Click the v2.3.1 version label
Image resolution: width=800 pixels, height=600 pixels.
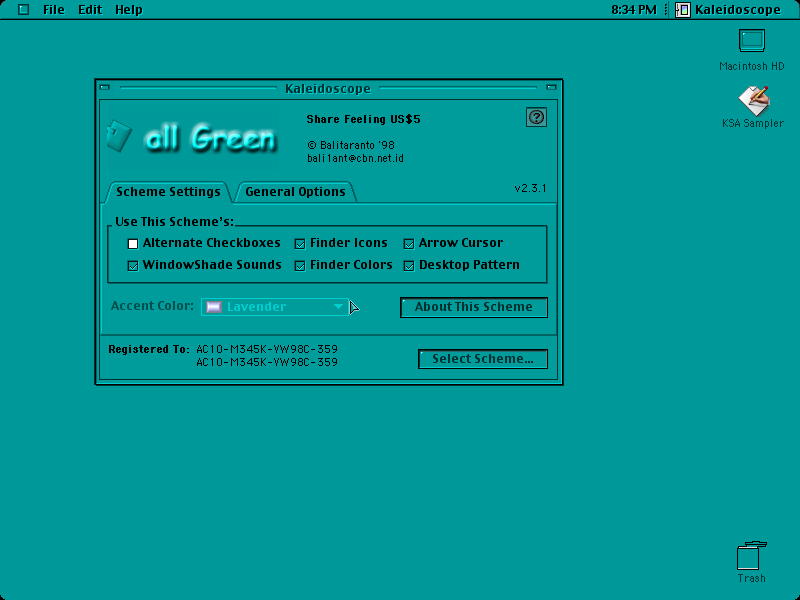click(x=530, y=188)
